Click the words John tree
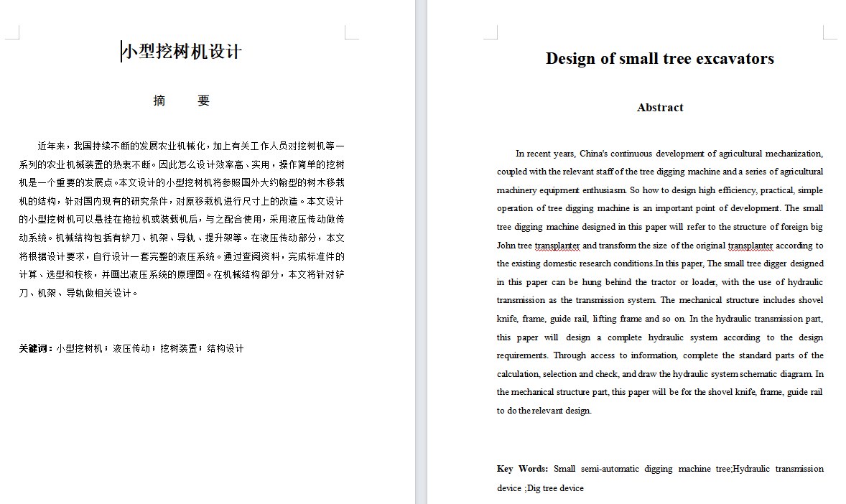The image size is (846, 504). 514,246
